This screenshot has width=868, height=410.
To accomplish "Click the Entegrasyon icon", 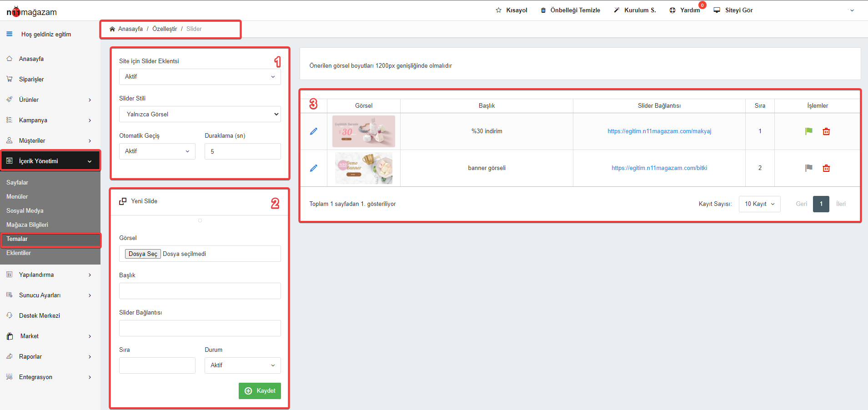I will (10, 377).
